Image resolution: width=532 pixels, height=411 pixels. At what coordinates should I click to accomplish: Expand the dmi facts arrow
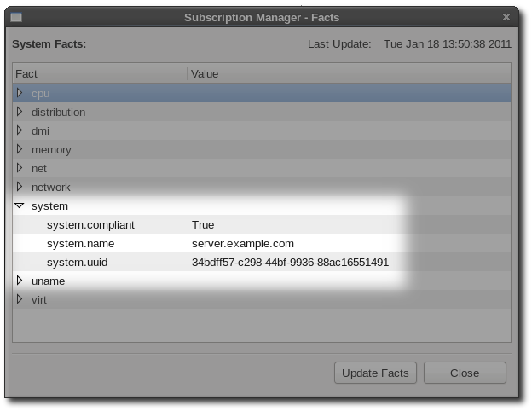[20, 130]
